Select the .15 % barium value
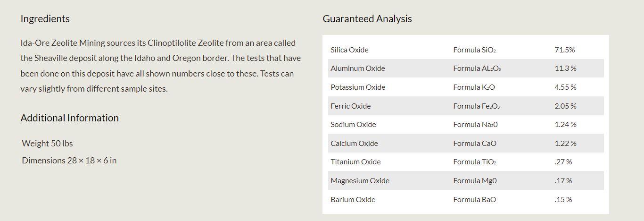Screen dimensions: 644x221 tap(563, 200)
